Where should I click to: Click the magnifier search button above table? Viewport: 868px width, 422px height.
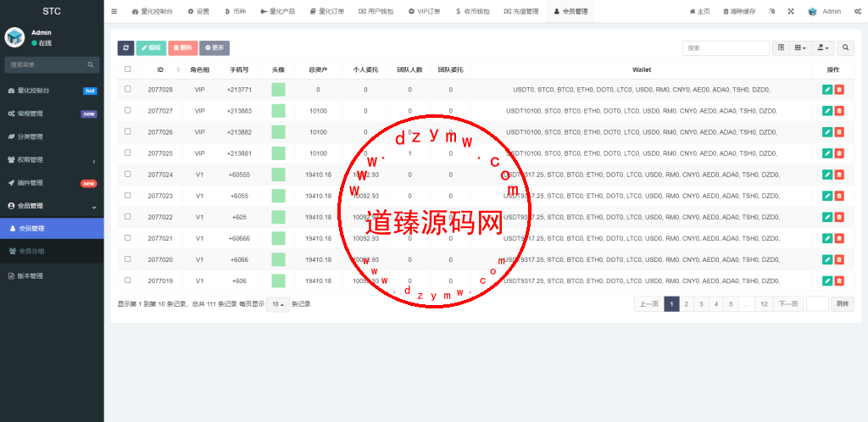pos(845,48)
